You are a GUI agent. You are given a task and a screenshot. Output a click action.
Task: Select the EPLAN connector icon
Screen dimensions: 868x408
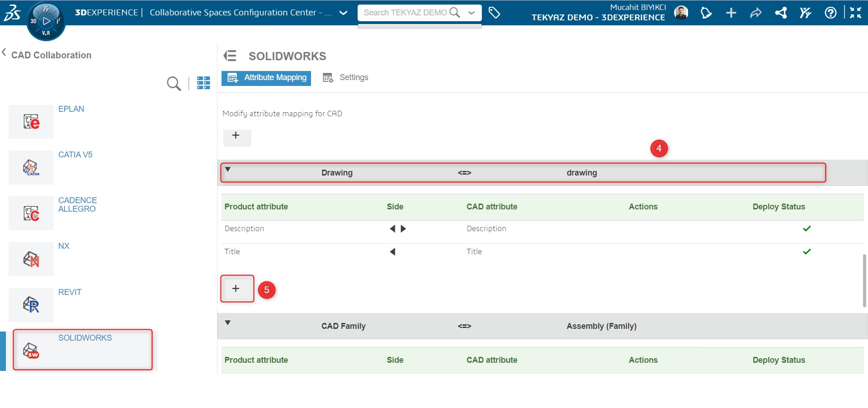(31, 122)
